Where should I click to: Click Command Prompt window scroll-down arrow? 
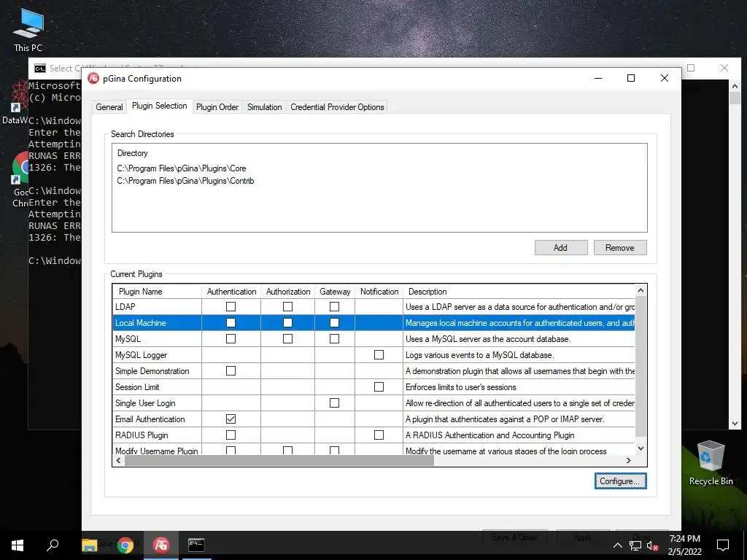[735, 424]
